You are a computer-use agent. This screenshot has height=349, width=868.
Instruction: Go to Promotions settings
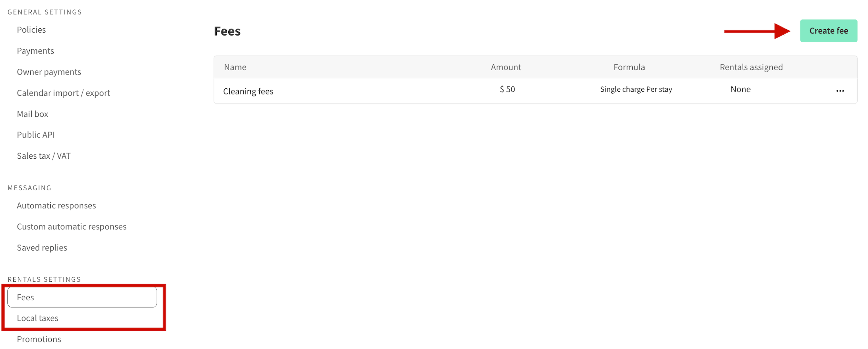pos(39,339)
